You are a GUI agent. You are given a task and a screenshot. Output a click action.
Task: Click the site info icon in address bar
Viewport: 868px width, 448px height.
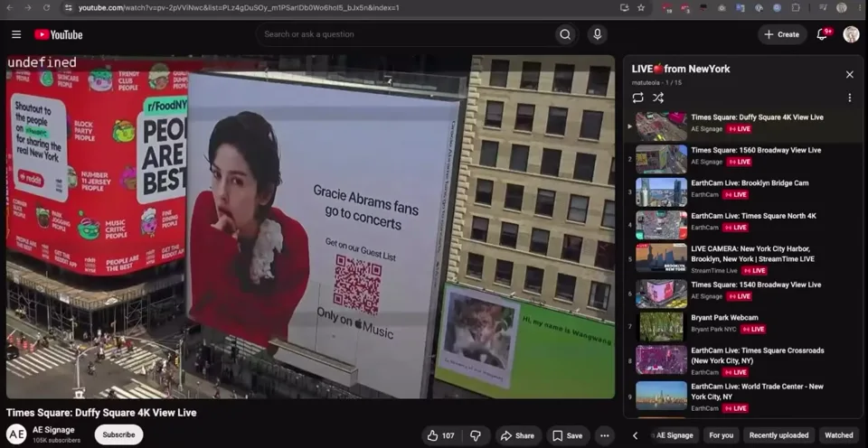[68, 8]
